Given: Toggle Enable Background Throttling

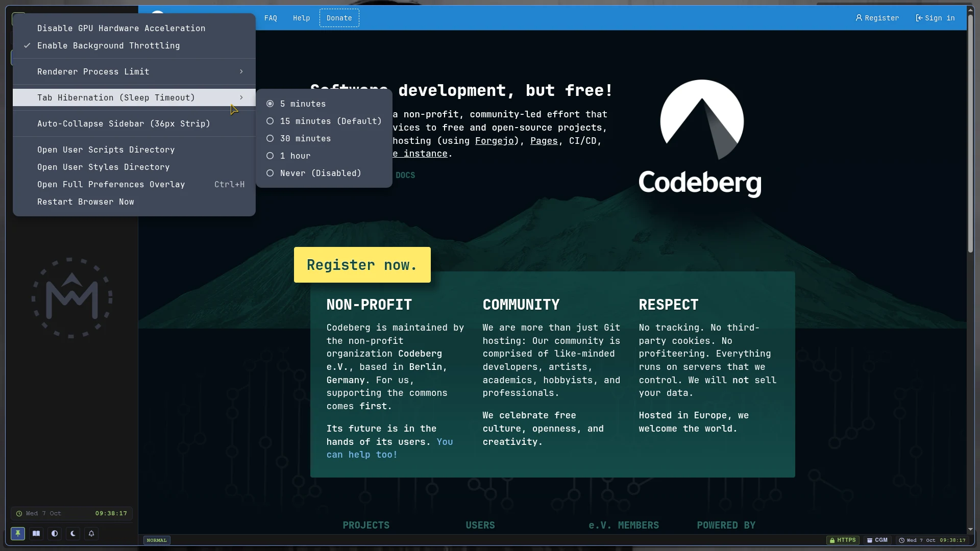Looking at the screenshot, I should [x=134, y=45].
